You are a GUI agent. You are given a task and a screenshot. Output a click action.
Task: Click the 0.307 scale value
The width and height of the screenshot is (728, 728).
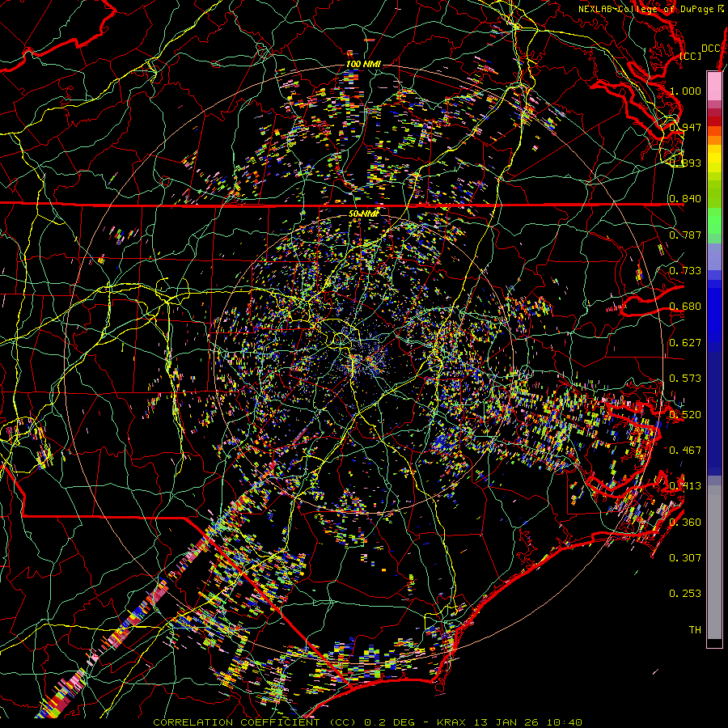[x=686, y=558]
